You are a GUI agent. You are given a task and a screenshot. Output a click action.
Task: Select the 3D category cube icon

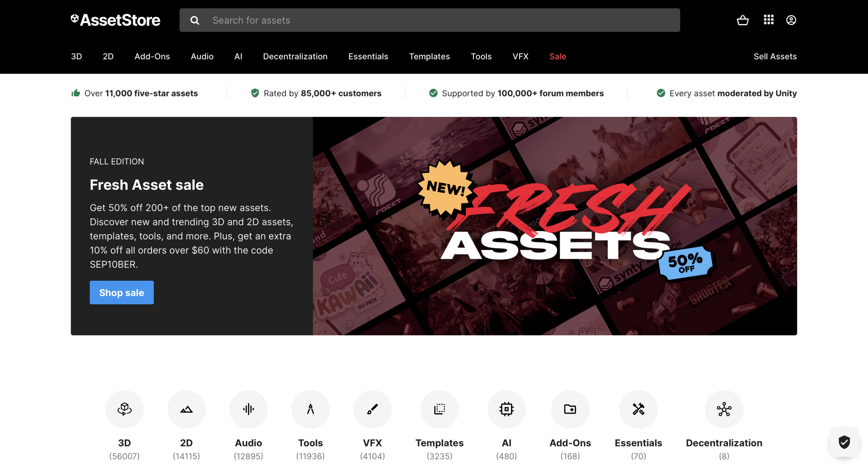[124, 409]
